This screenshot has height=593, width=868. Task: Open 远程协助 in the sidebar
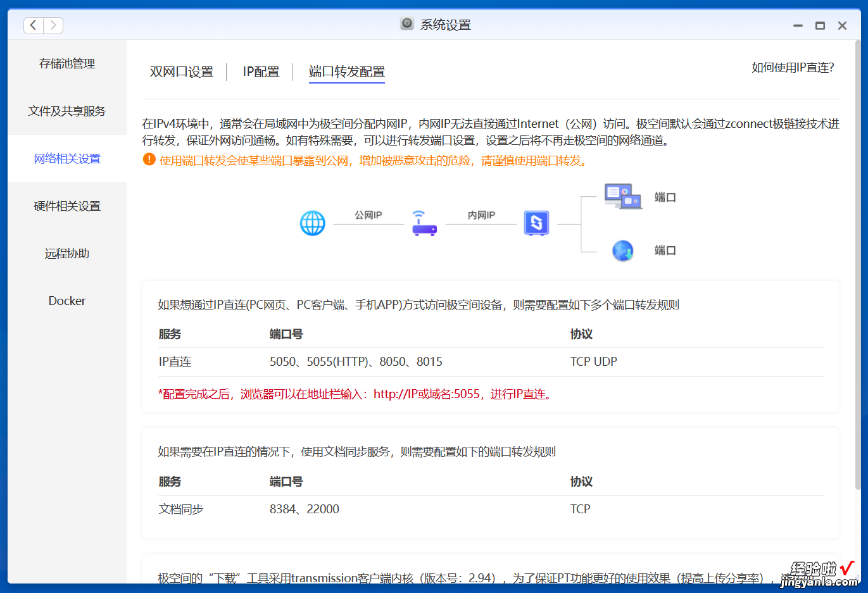(x=67, y=253)
